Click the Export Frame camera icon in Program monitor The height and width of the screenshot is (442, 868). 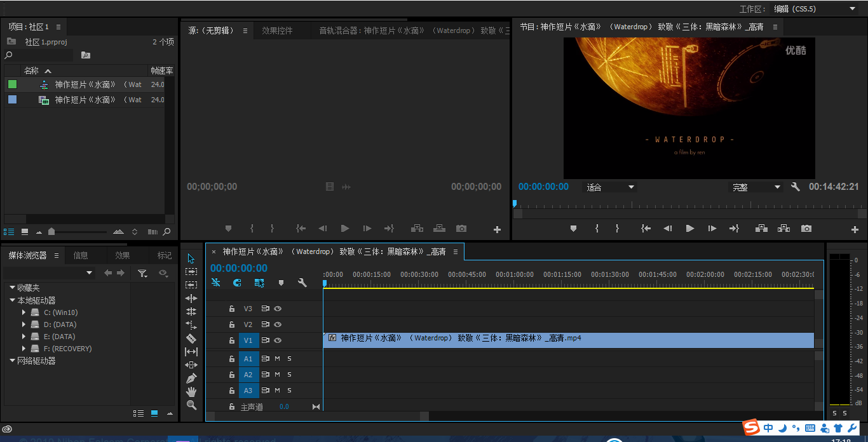806,229
